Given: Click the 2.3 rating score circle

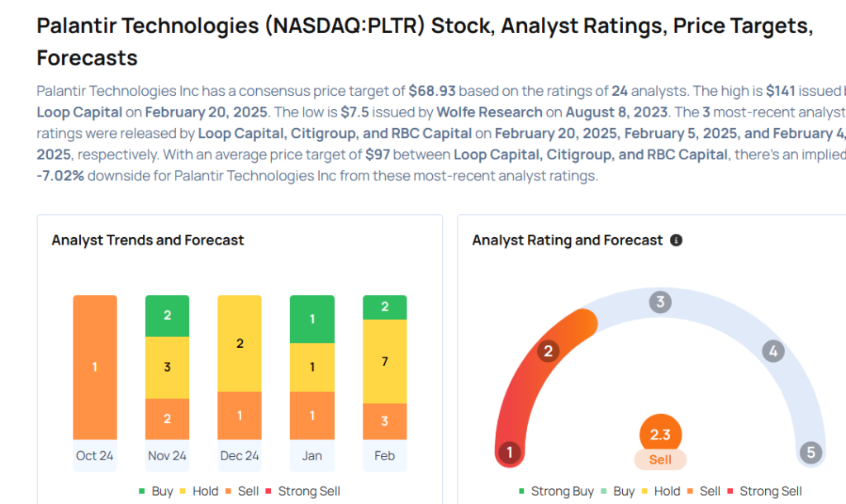Looking at the screenshot, I should [660, 434].
